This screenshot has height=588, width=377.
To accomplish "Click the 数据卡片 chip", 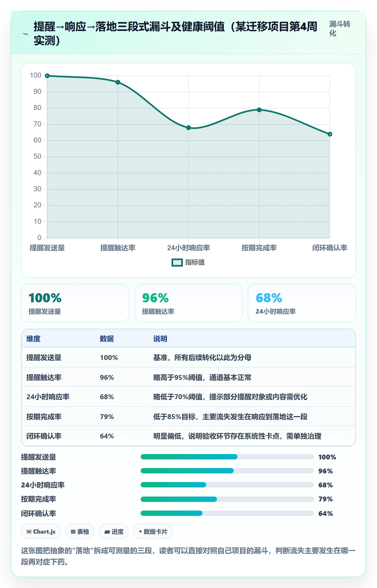I will (x=153, y=532).
